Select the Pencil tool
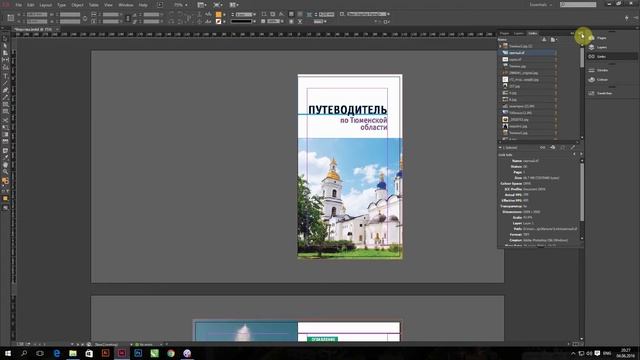640x360 pixels. pos(5,97)
